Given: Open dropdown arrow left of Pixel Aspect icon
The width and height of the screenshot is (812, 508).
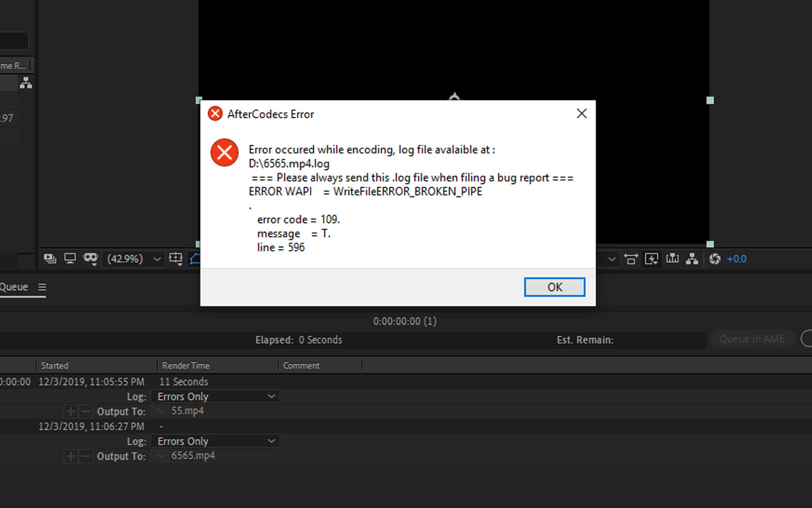Looking at the screenshot, I should (x=612, y=259).
